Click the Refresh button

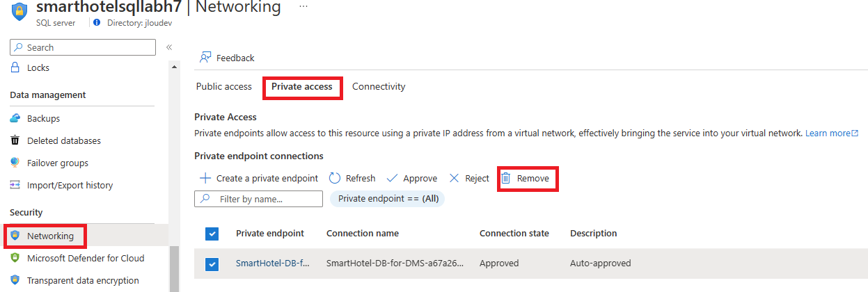(x=352, y=178)
